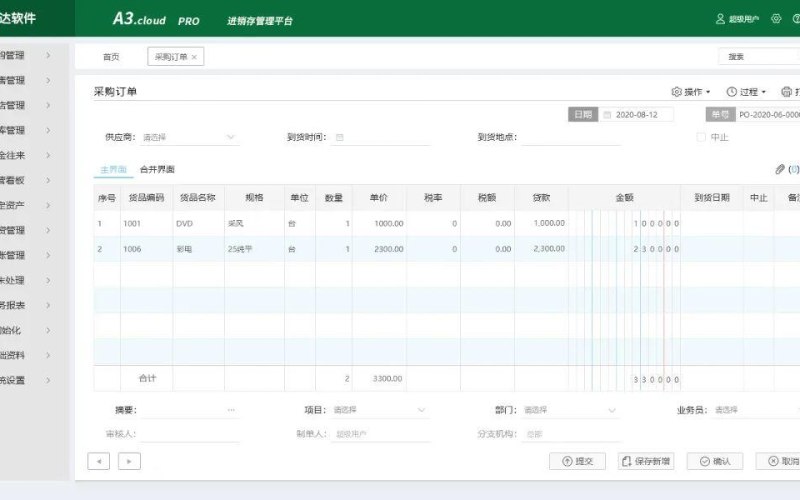Click the 25纯平 specification cell

coord(254,249)
